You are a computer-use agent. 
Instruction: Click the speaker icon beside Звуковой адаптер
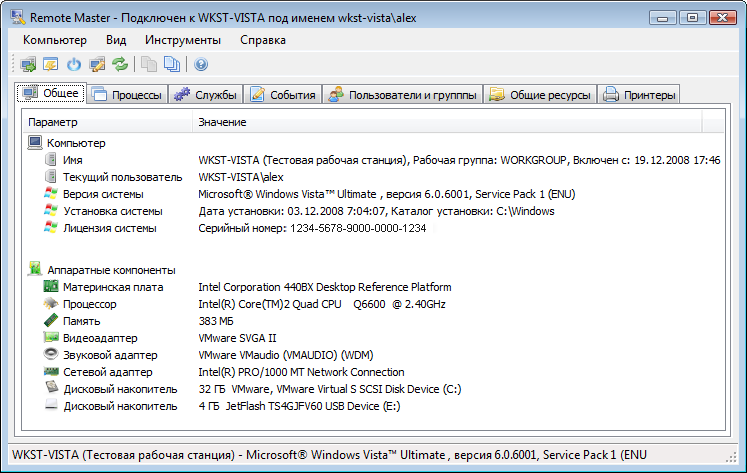click(x=50, y=354)
